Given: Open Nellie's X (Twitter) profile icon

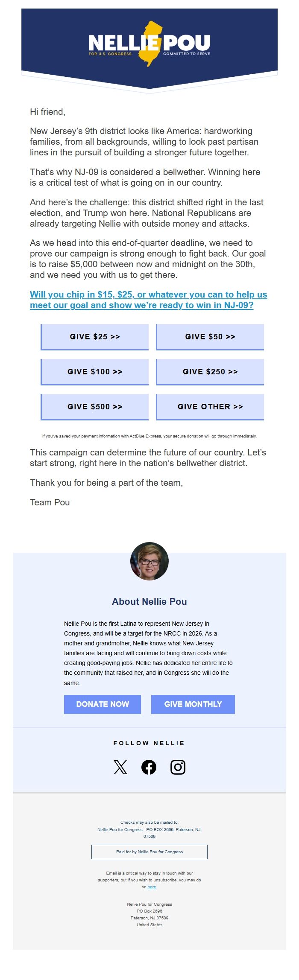Looking at the screenshot, I should point(120,767).
